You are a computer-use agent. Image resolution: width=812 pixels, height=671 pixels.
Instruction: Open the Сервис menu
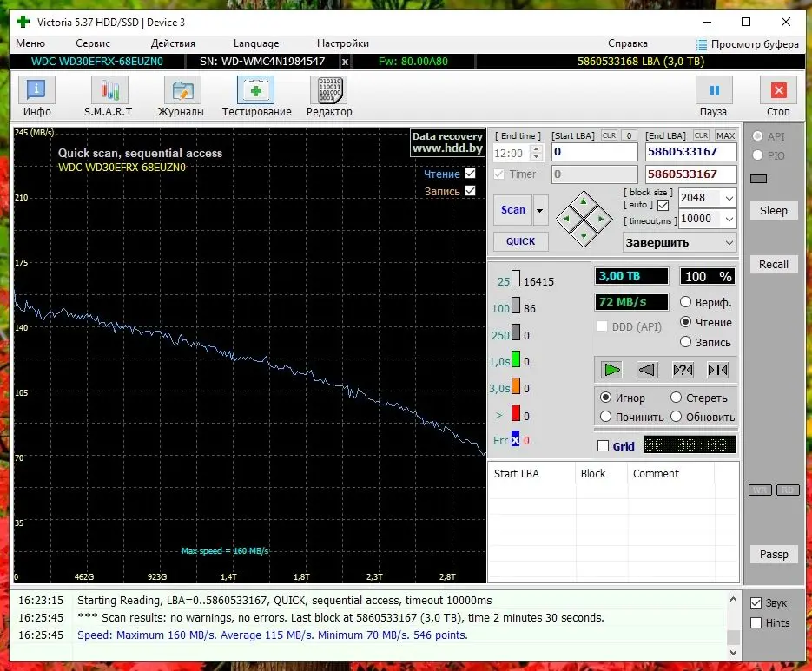(x=93, y=43)
